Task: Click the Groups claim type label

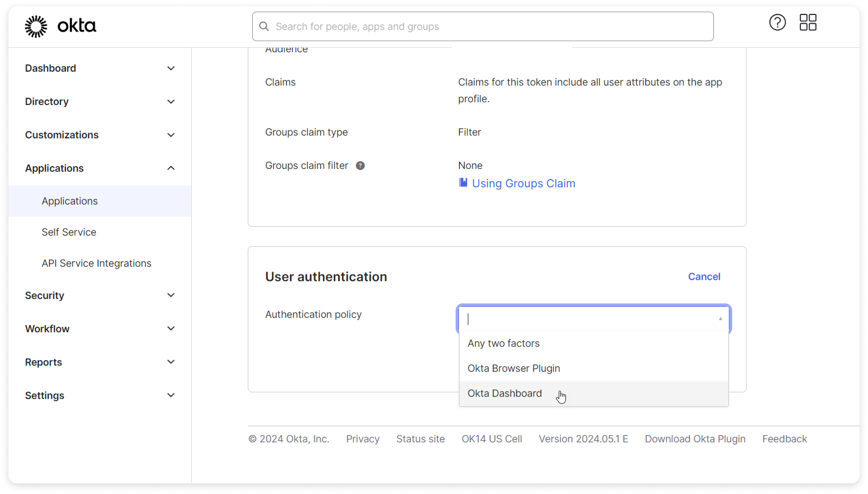Action: point(306,132)
